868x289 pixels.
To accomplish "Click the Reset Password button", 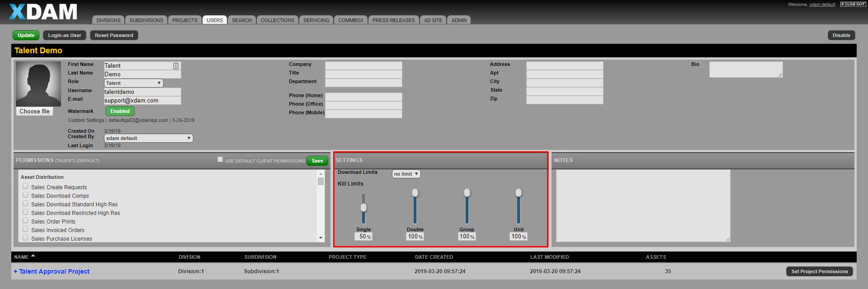I will [114, 35].
